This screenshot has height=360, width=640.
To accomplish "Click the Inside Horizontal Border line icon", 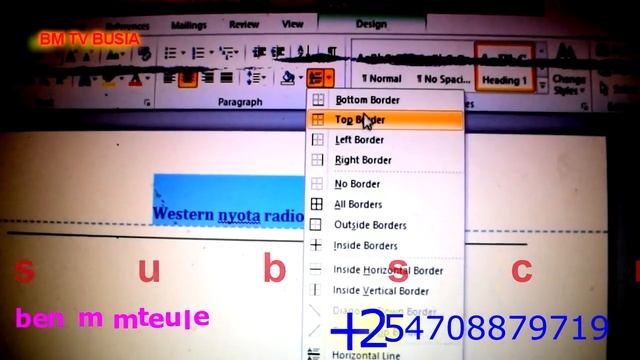I will click(315, 269).
